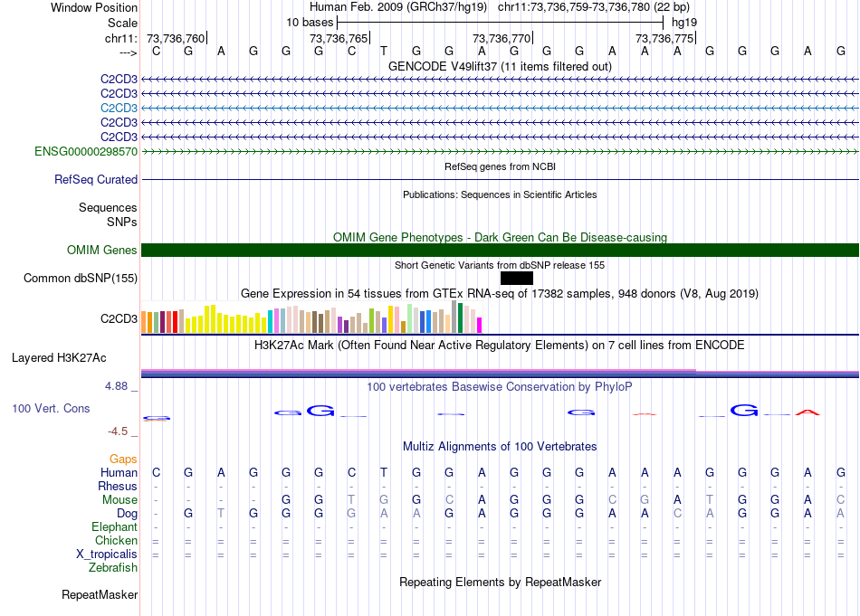This screenshot has width=860, height=616.
Task: Click Repeating Elements by RepeatMasker title
Action: click(500, 582)
